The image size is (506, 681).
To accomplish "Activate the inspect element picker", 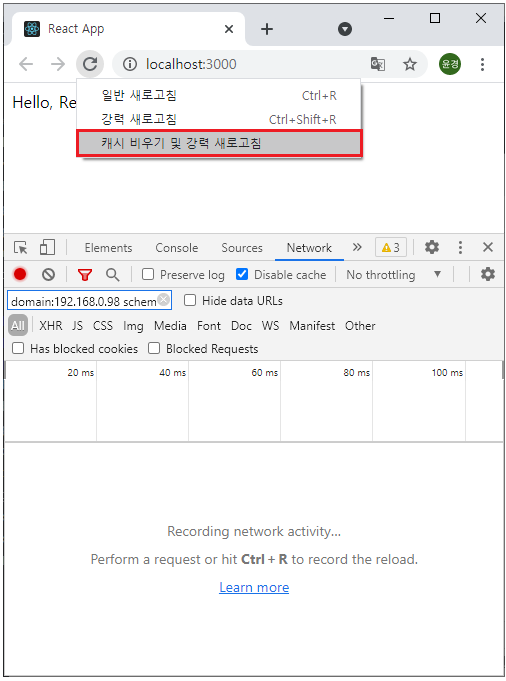I will tap(20, 248).
